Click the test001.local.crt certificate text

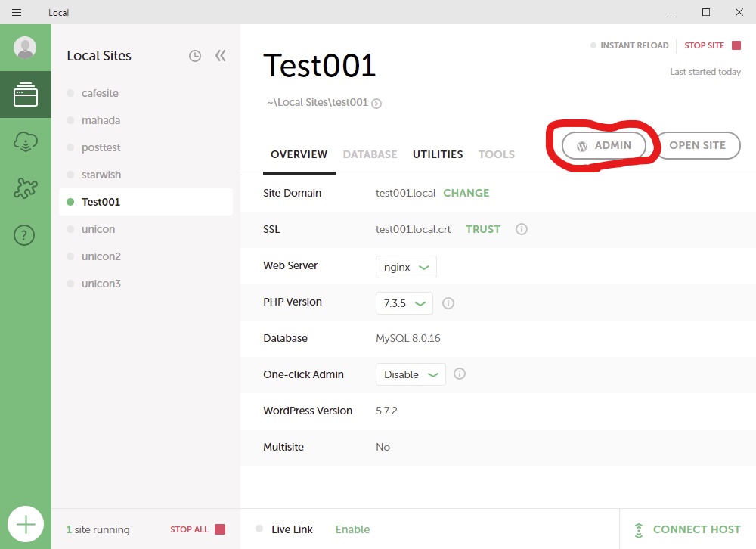click(414, 229)
